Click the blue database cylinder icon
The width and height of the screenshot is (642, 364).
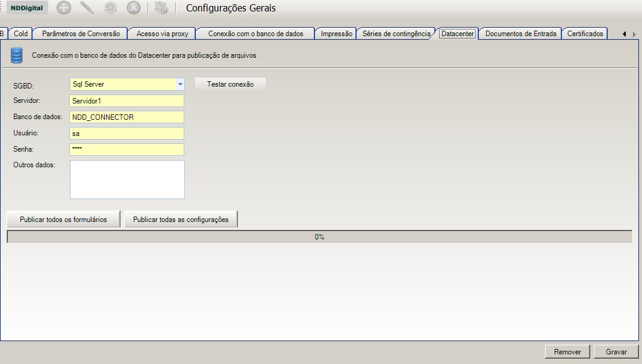(x=16, y=55)
